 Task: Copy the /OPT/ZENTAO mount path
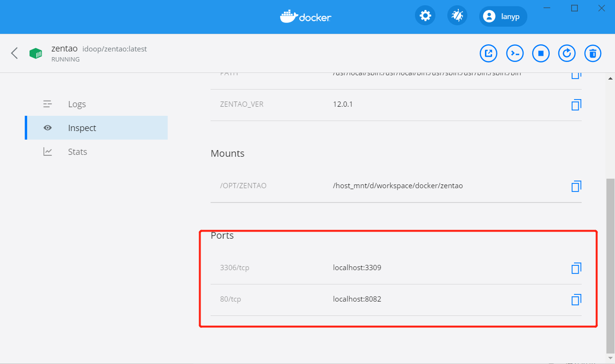point(576,186)
